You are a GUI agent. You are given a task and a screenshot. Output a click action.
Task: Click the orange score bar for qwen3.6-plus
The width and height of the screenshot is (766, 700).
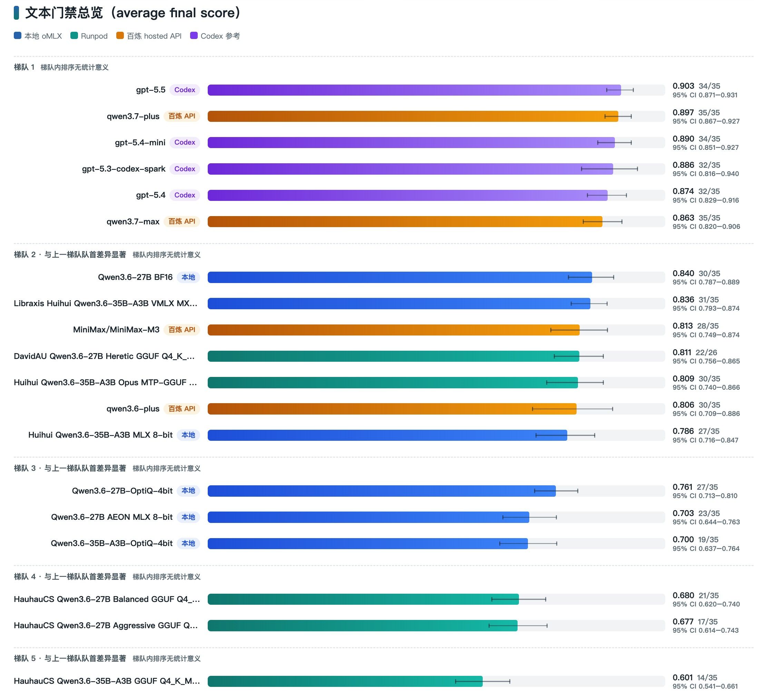[x=392, y=409]
